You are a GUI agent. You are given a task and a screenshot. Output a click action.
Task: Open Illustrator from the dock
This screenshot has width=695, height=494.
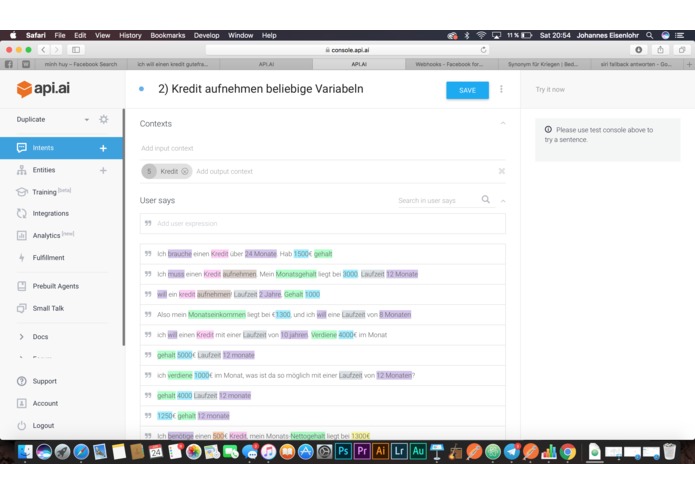pyautogui.click(x=381, y=451)
